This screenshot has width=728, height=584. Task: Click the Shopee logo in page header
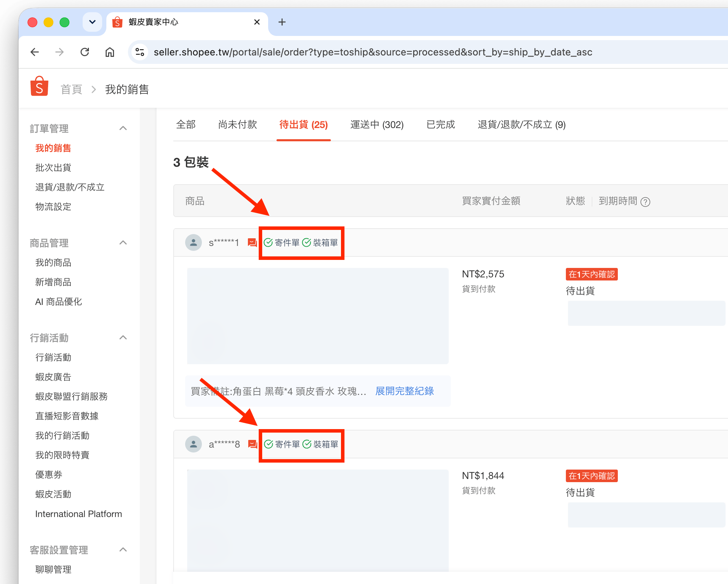pyautogui.click(x=39, y=86)
